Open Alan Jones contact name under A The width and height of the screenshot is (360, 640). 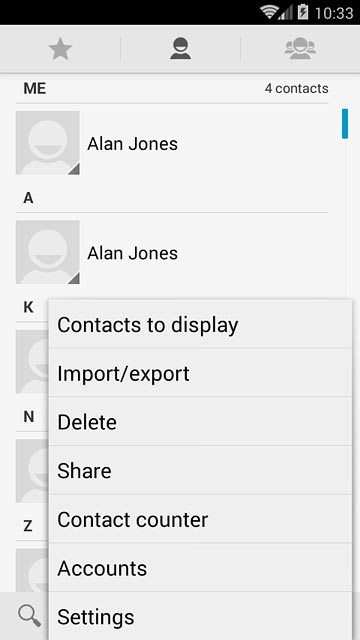pyautogui.click(x=133, y=253)
